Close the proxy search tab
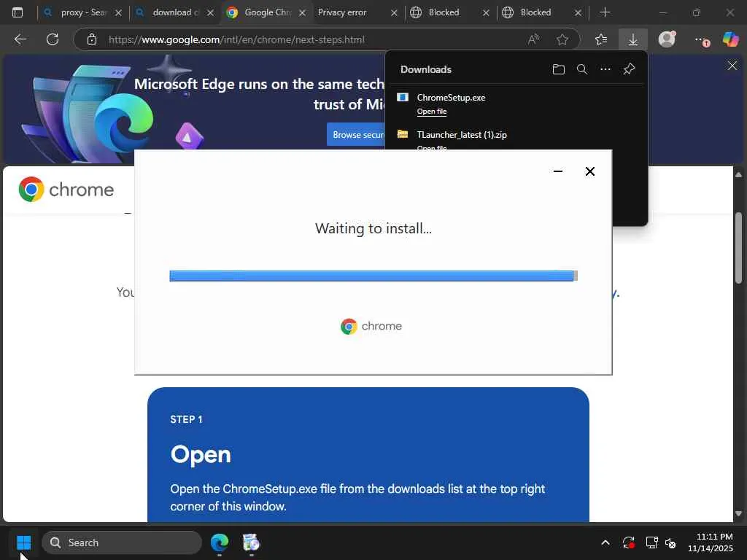 click(x=119, y=13)
